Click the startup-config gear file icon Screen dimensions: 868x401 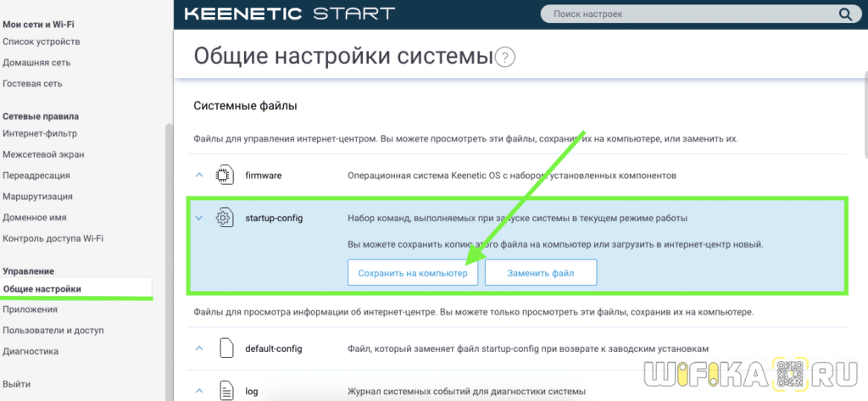click(x=225, y=218)
